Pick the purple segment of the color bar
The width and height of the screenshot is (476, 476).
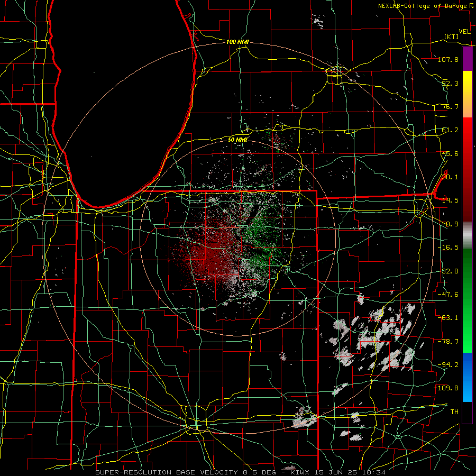coord(467,59)
